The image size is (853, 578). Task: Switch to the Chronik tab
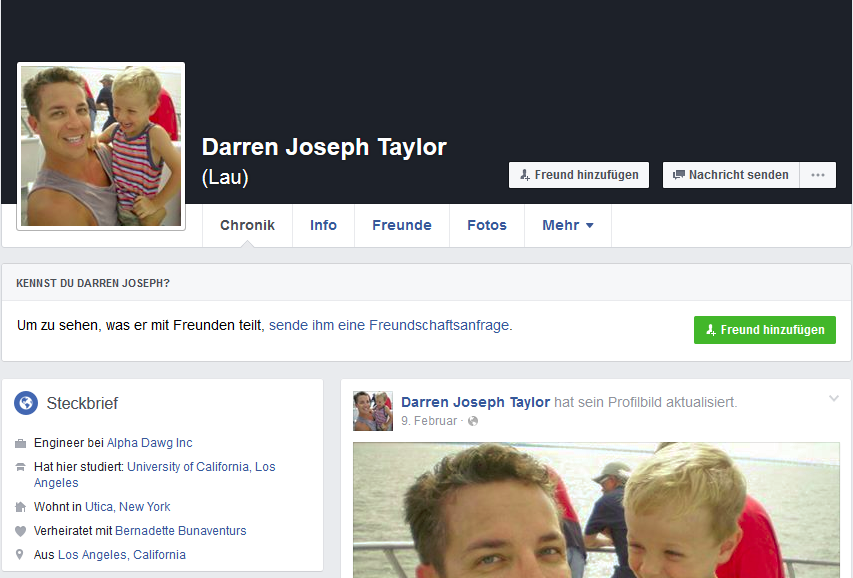coord(248,225)
